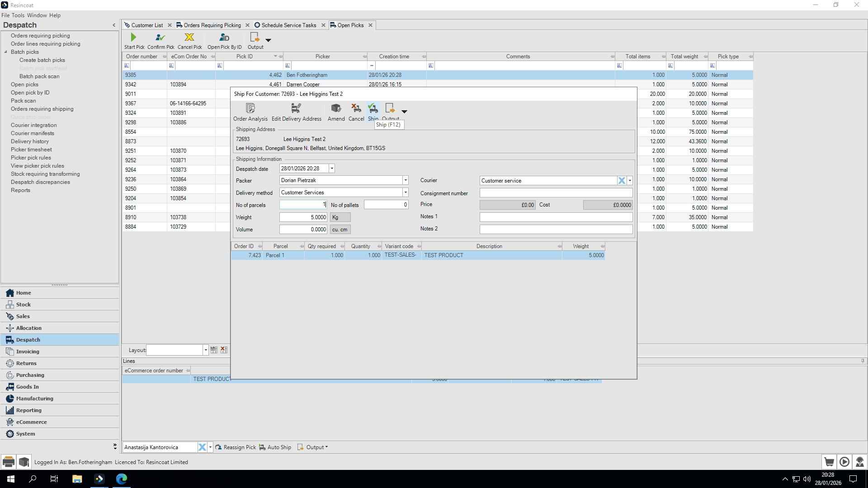The image size is (868, 488).
Task: Collapse the Batch picks tree node
Action: tap(6, 52)
